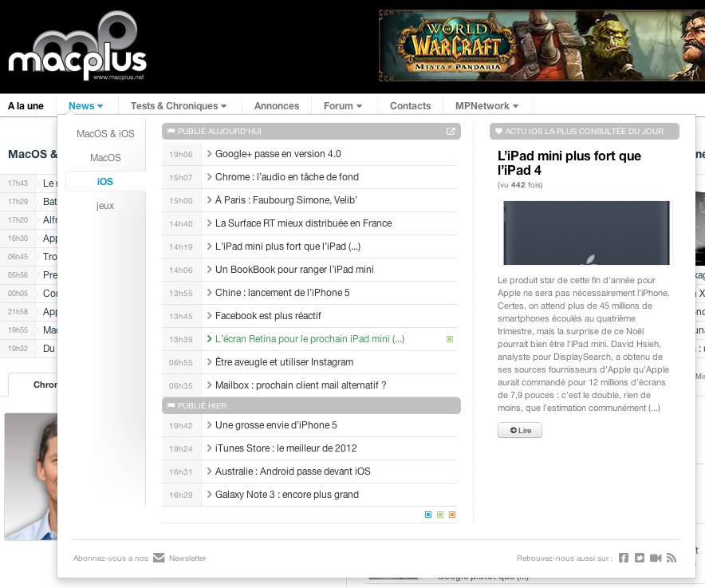Open Chine : lancement de l'iPhone 5
This screenshot has height=588, width=705.
tap(282, 293)
